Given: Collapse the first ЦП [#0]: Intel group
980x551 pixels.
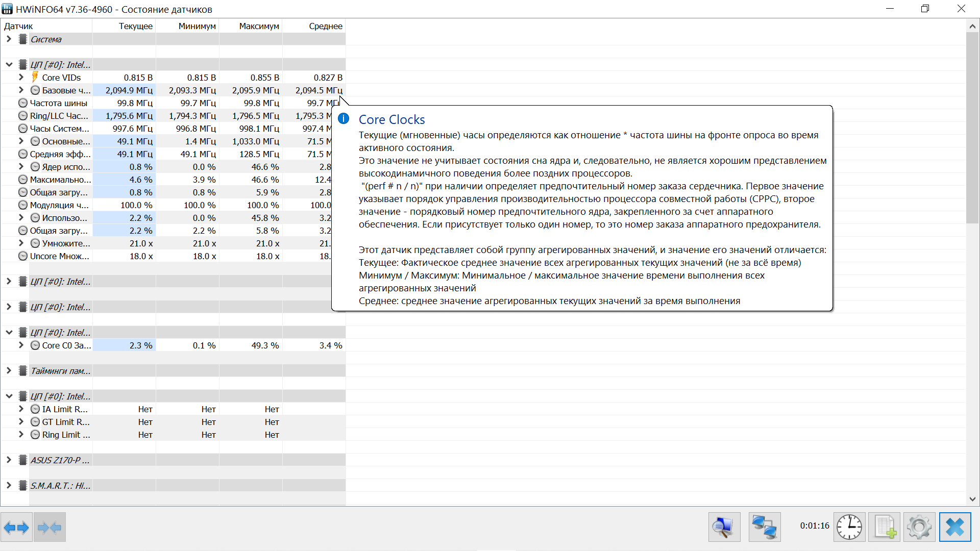Looking at the screenshot, I should coord(9,65).
